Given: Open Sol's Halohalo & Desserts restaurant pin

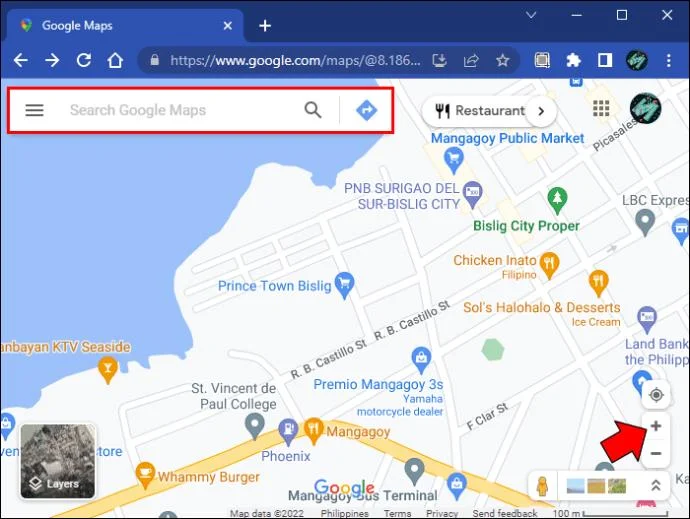Looking at the screenshot, I should point(598,283).
